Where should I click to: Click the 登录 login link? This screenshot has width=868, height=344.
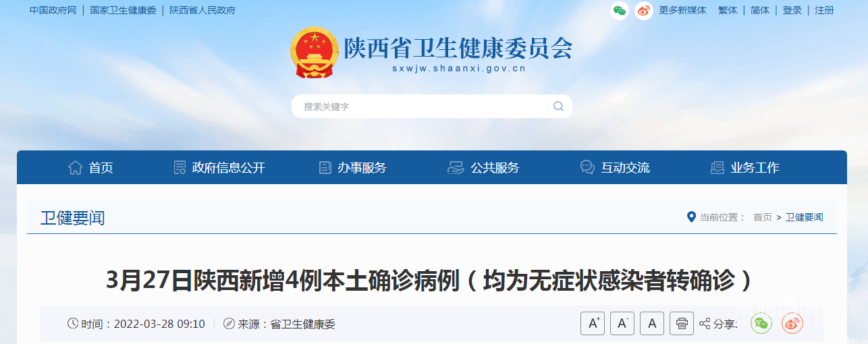click(792, 10)
